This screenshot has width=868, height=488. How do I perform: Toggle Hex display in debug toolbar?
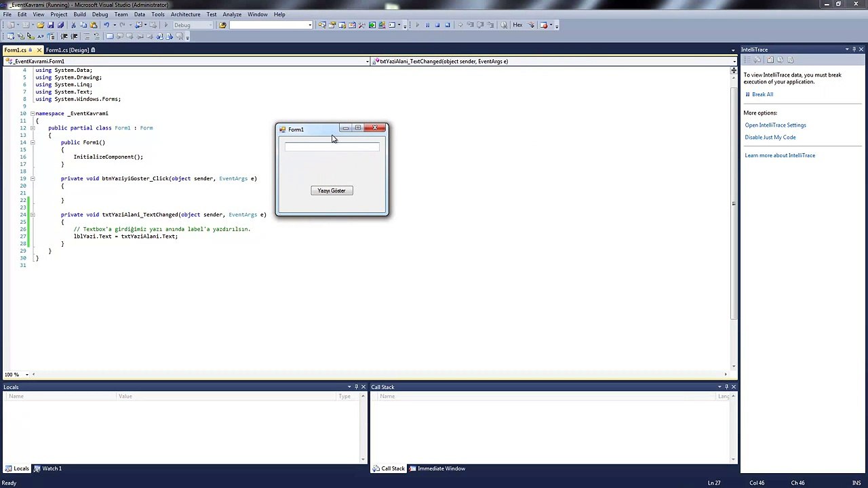point(517,25)
